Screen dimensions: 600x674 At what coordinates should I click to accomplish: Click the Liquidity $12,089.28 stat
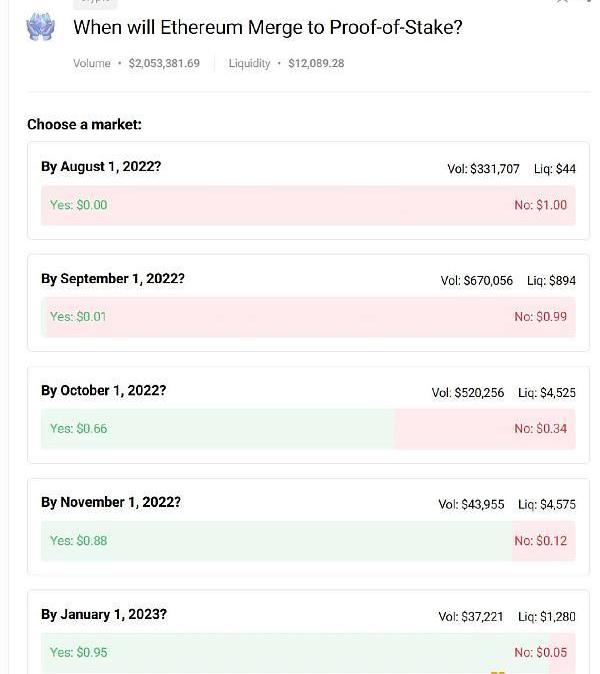point(286,64)
